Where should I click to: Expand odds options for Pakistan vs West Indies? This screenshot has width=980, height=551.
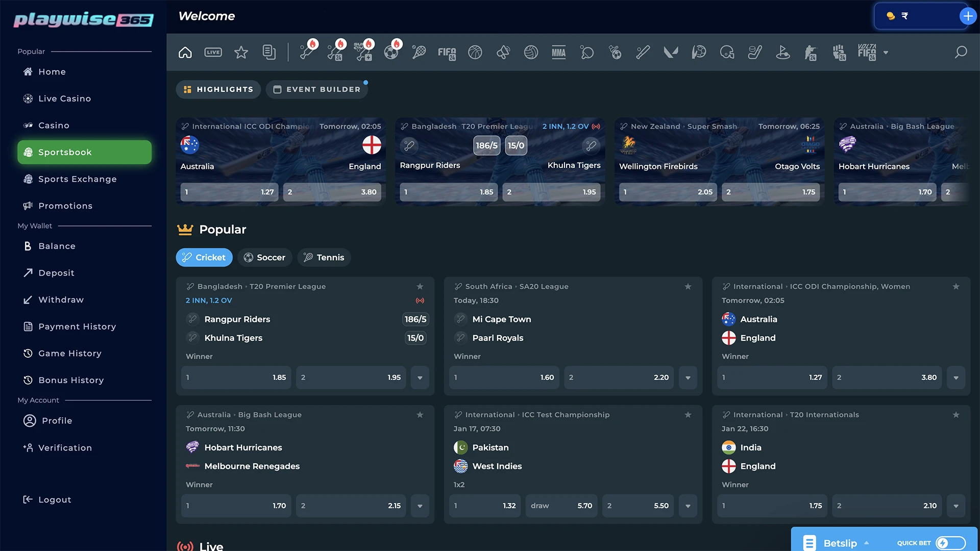688,505
